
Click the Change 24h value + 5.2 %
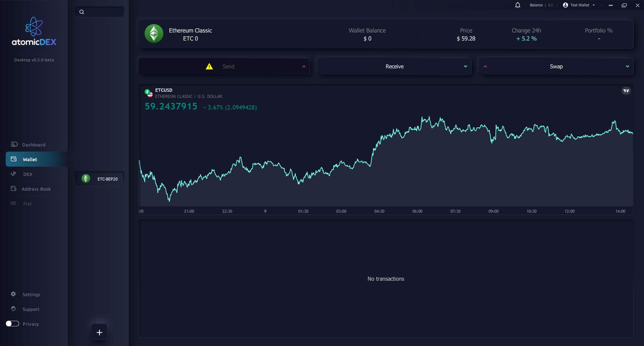(526, 39)
